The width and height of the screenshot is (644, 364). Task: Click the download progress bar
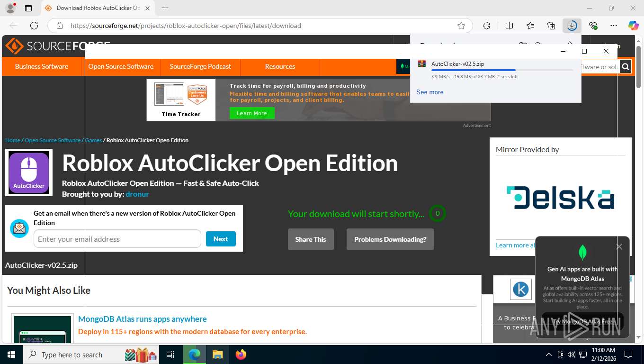coord(502,70)
